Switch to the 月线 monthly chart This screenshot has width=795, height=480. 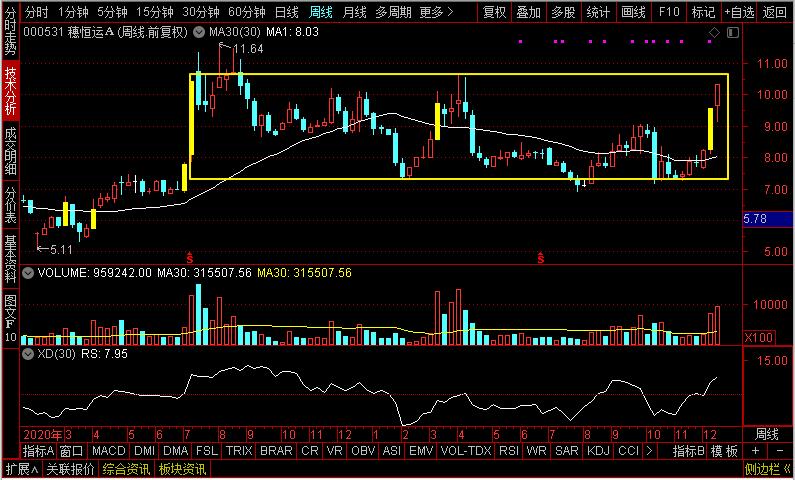pyautogui.click(x=354, y=12)
